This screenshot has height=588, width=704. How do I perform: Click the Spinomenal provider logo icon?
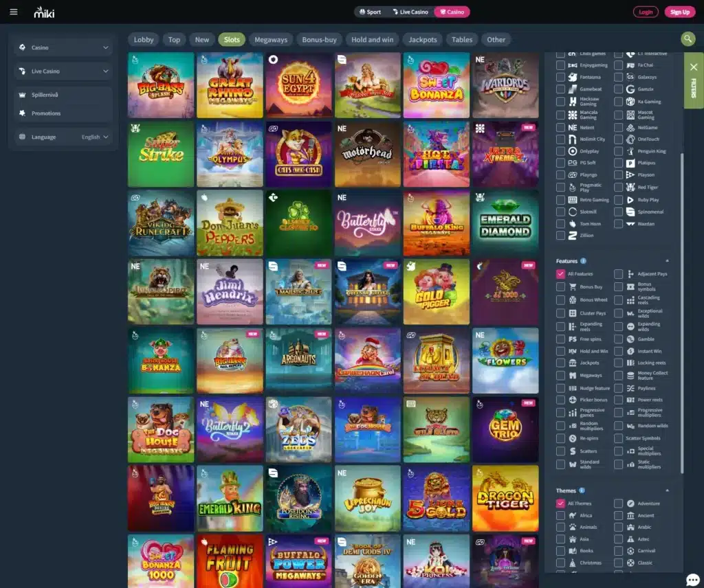click(630, 212)
